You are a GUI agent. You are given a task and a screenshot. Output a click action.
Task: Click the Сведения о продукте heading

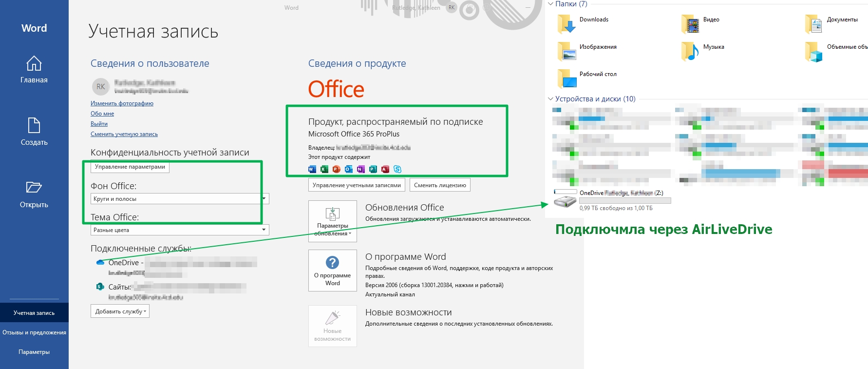[357, 63]
